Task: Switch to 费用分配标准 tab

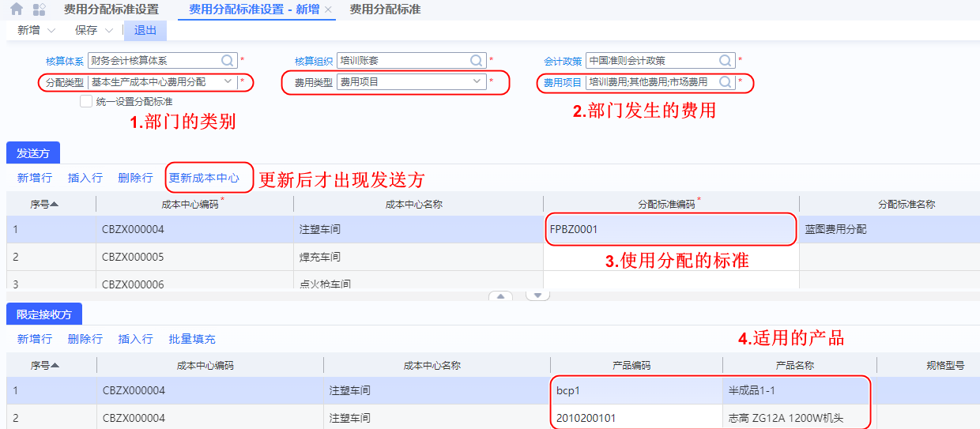Action: [385, 9]
